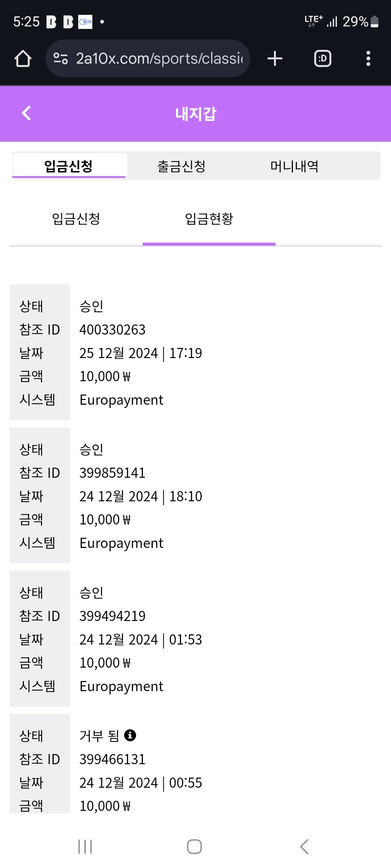Tap reference ID 399859141
391x868 pixels.
click(x=112, y=473)
